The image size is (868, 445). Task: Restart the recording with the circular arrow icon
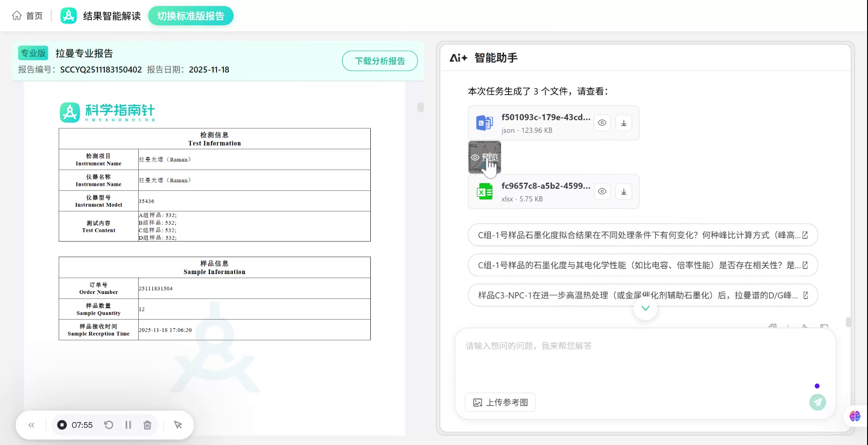(x=108, y=425)
